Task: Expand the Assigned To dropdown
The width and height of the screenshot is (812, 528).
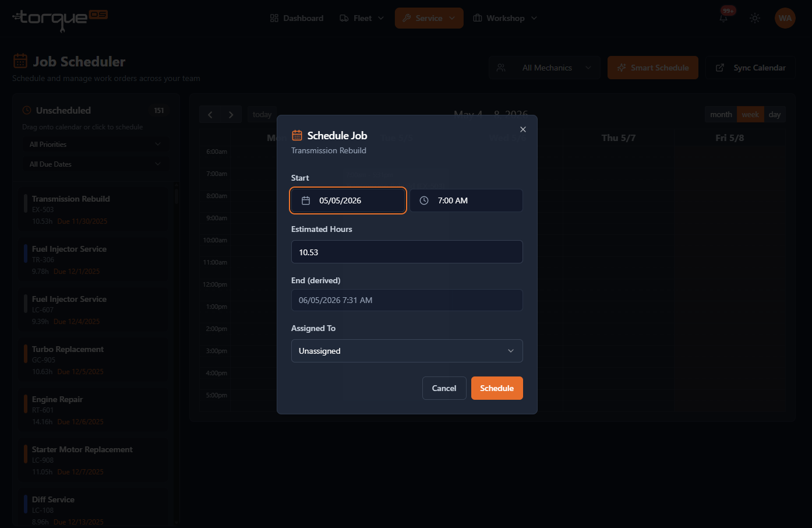Action: (x=407, y=351)
